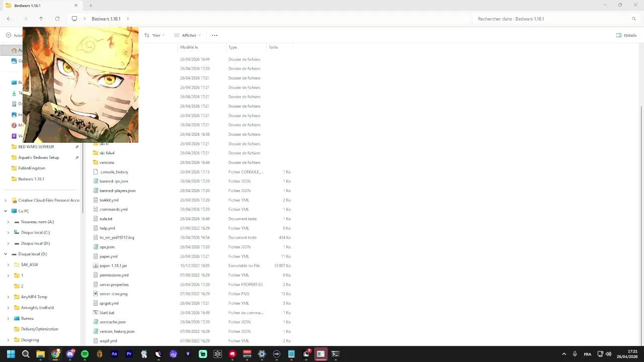Go back to previous folder
The image size is (644, 362).
9,19
